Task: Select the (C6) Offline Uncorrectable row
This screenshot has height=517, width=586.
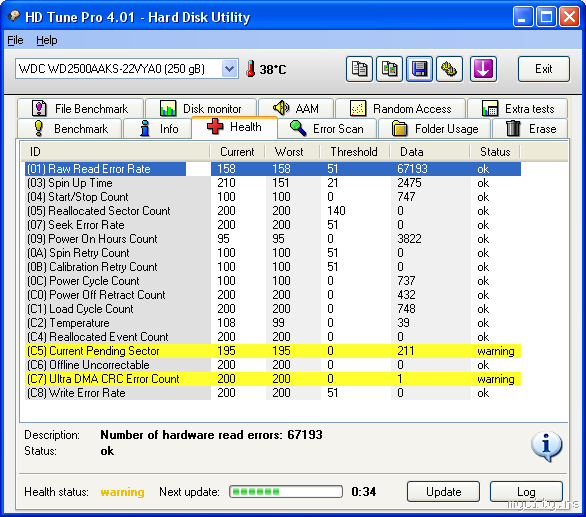Action: pyautogui.click(x=273, y=365)
